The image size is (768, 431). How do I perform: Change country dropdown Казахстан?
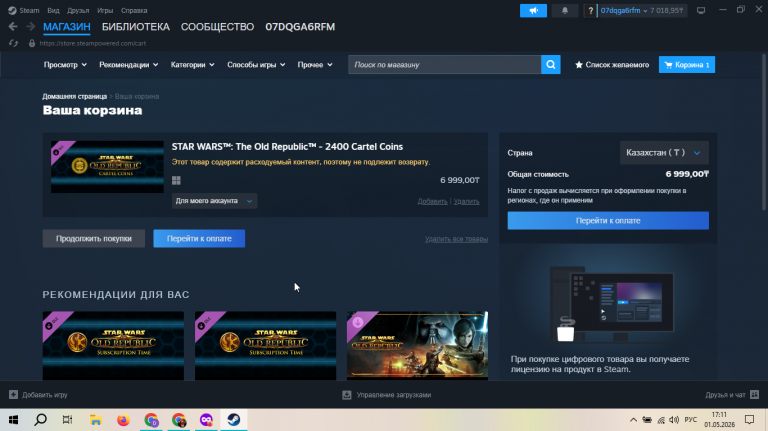pos(664,153)
